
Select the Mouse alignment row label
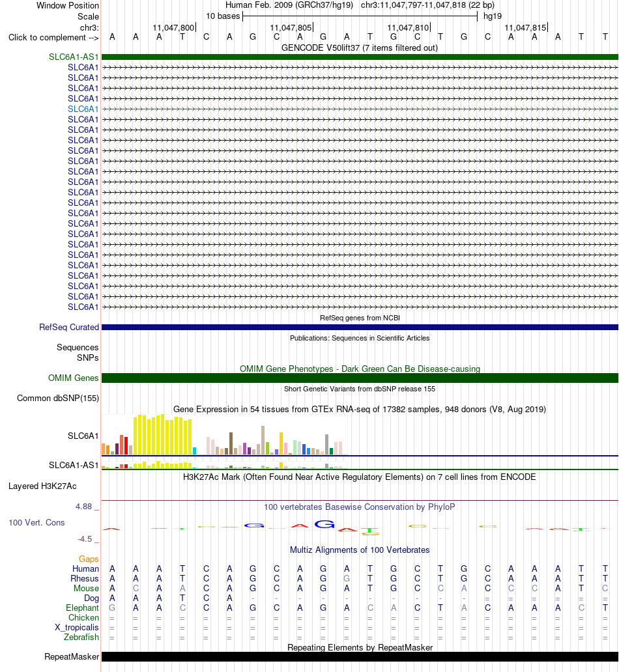(x=86, y=589)
